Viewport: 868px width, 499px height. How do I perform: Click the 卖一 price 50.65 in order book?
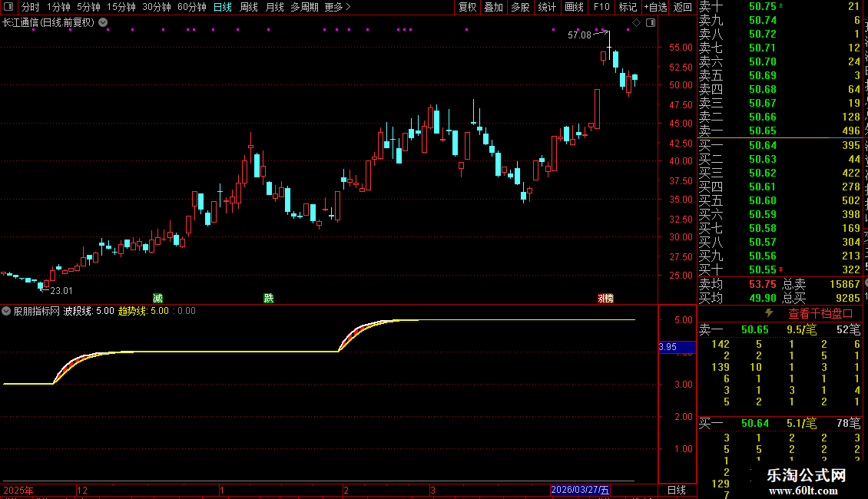coord(762,131)
